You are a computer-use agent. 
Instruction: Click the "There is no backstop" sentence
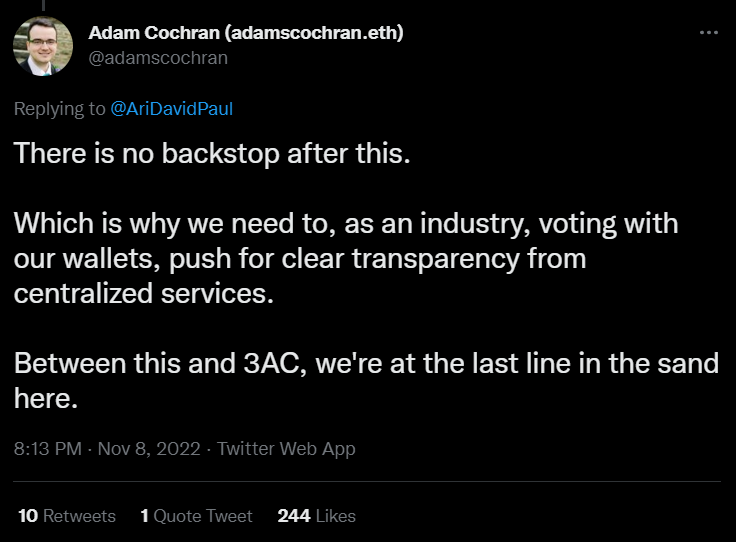pyautogui.click(x=213, y=156)
